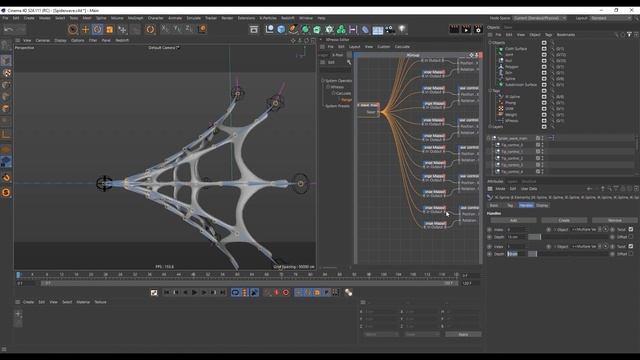This screenshot has height=360, width=640.
Task: Toggle Cloth Surface filter visibility icon
Action: pyautogui.click(x=544, y=49)
